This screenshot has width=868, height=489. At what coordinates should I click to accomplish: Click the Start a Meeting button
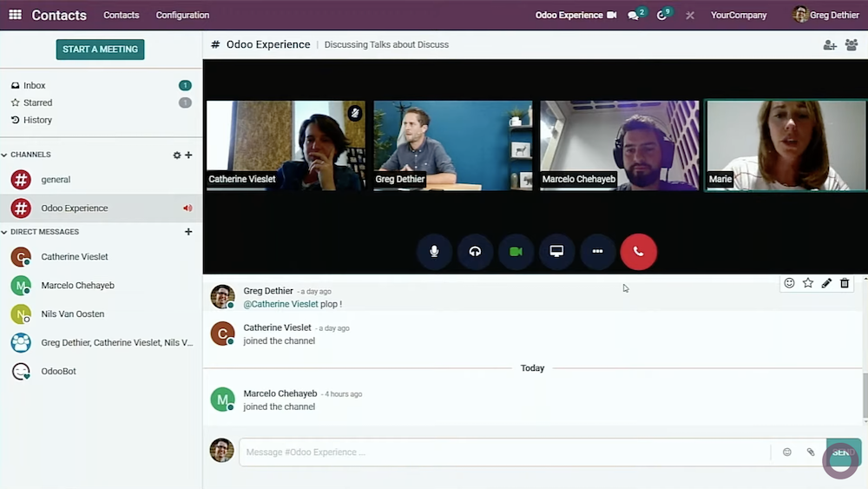pos(100,50)
